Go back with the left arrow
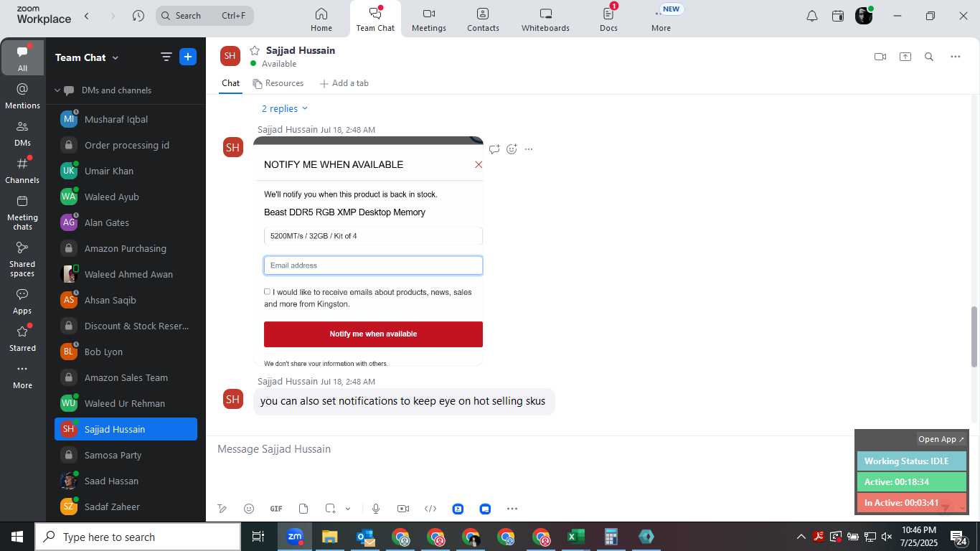Image resolution: width=980 pixels, height=551 pixels. click(x=87, y=16)
